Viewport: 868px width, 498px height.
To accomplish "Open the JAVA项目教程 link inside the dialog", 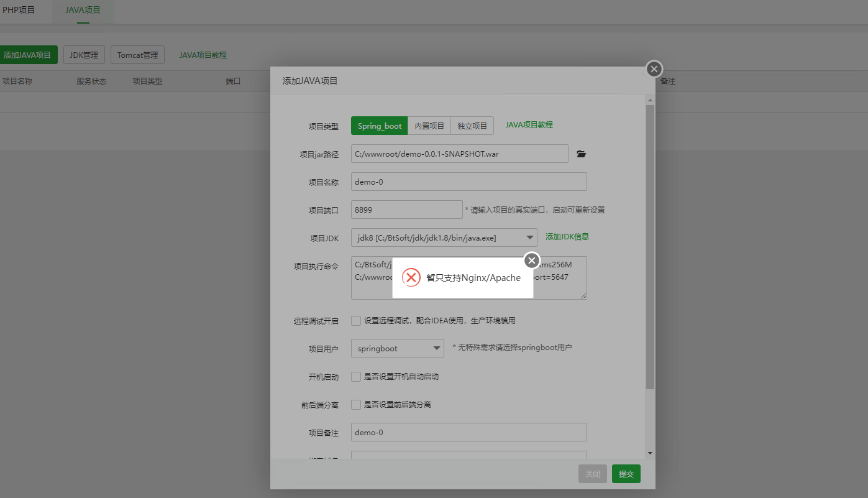I will tap(529, 124).
